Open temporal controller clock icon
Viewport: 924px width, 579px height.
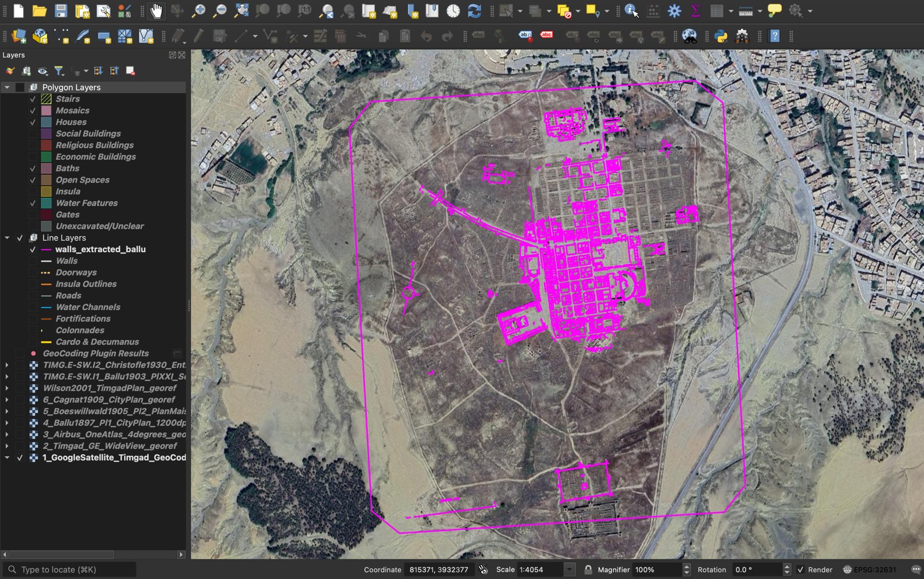(453, 10)
